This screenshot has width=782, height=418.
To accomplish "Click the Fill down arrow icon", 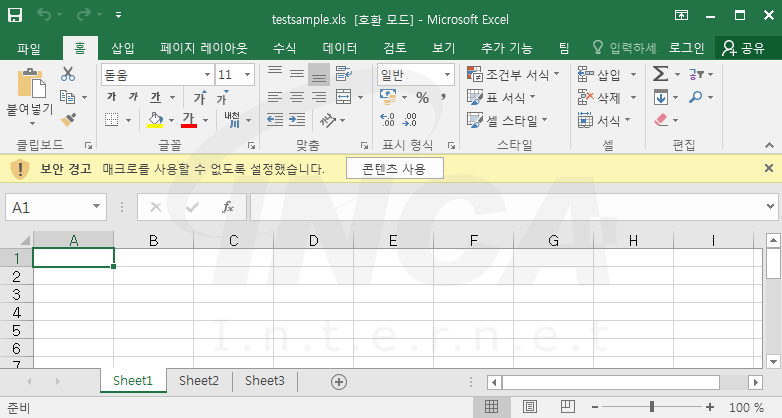I will click(x=661, y=97).
